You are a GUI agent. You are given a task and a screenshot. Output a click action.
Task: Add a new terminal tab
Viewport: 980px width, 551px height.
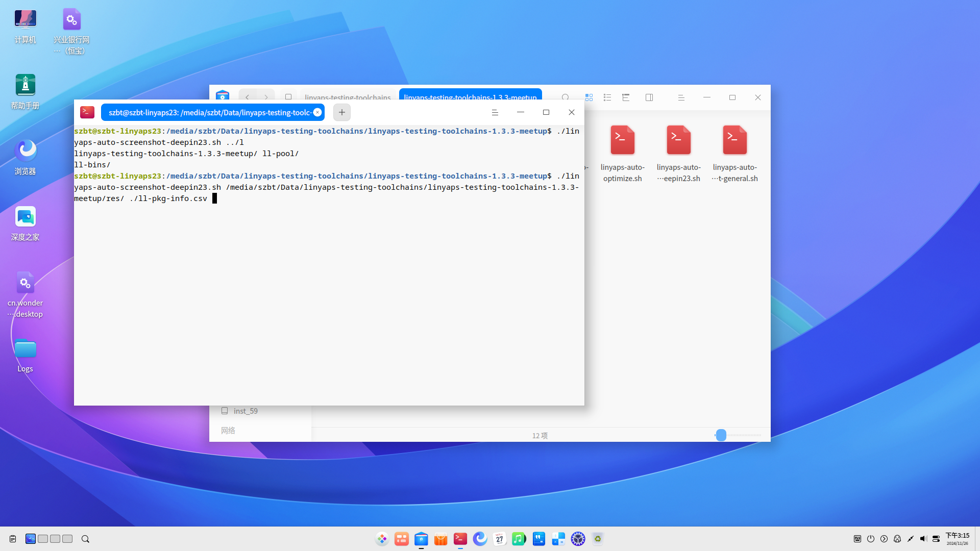point(342,112)
